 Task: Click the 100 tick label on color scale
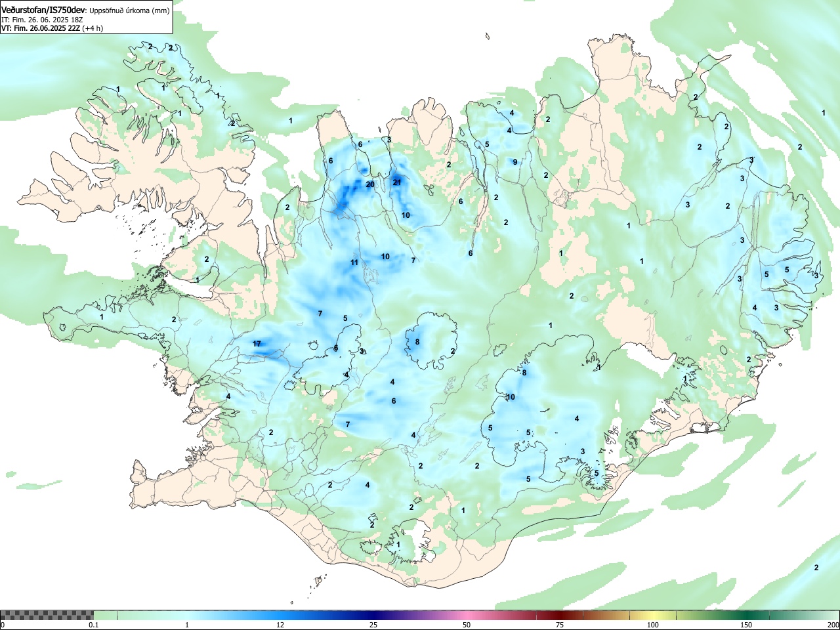pyautogui.click(x=653, y=625)
